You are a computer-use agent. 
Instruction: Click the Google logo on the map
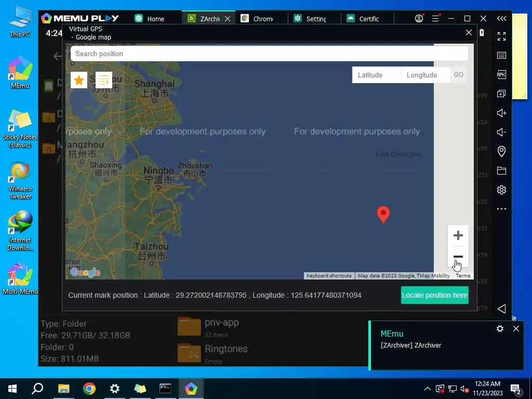(x=85, y=272)
